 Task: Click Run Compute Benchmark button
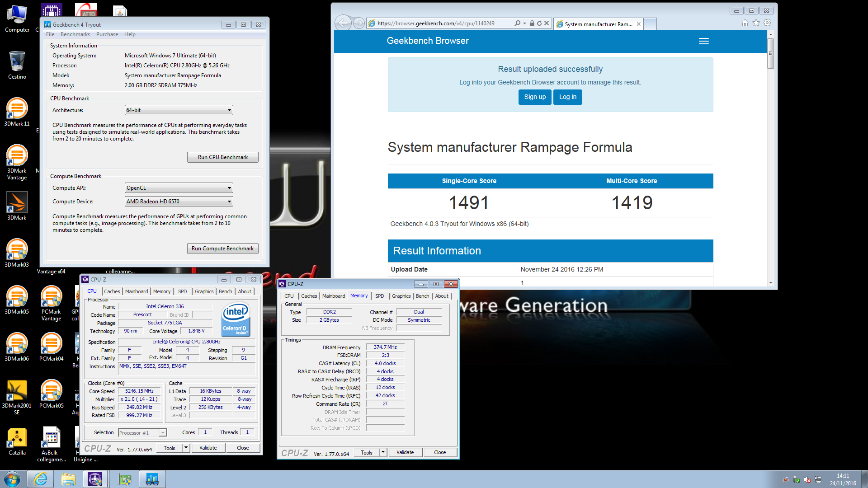click(x=223, y=249)
